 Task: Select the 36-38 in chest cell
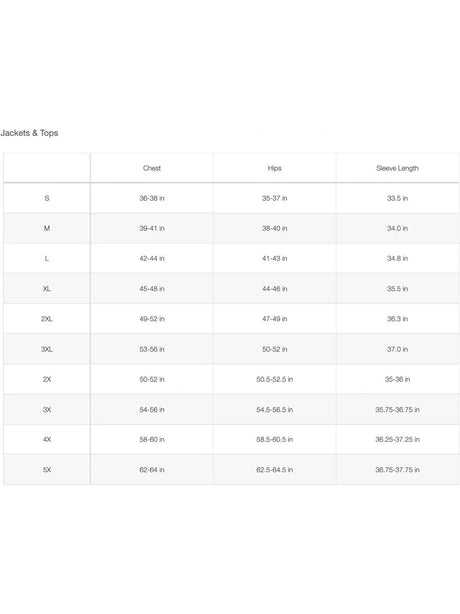[152, 198]
